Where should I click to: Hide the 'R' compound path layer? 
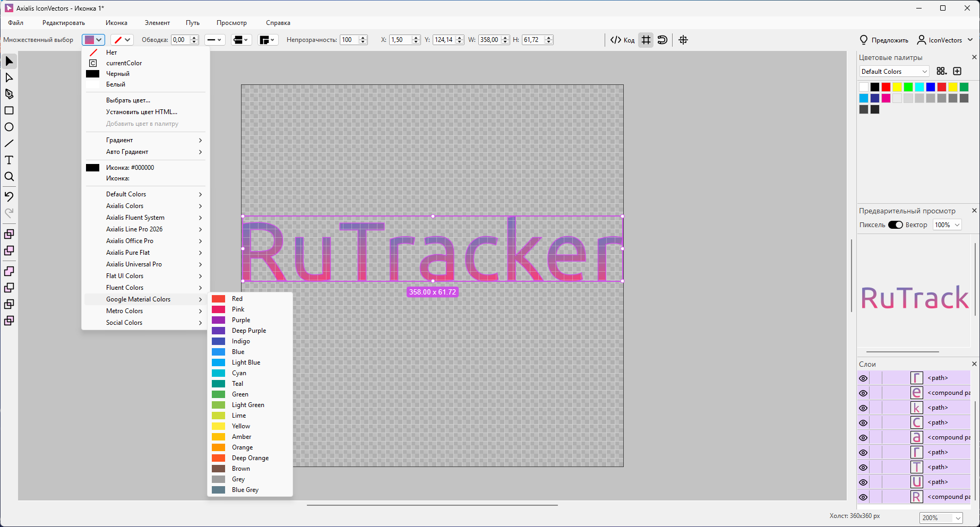click(863, 497)
